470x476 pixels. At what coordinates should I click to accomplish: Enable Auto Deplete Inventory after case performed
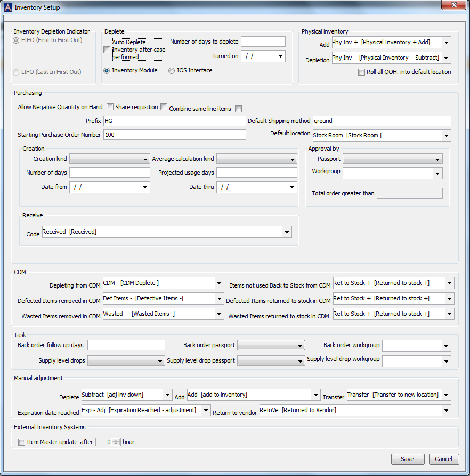coord(107,50)
